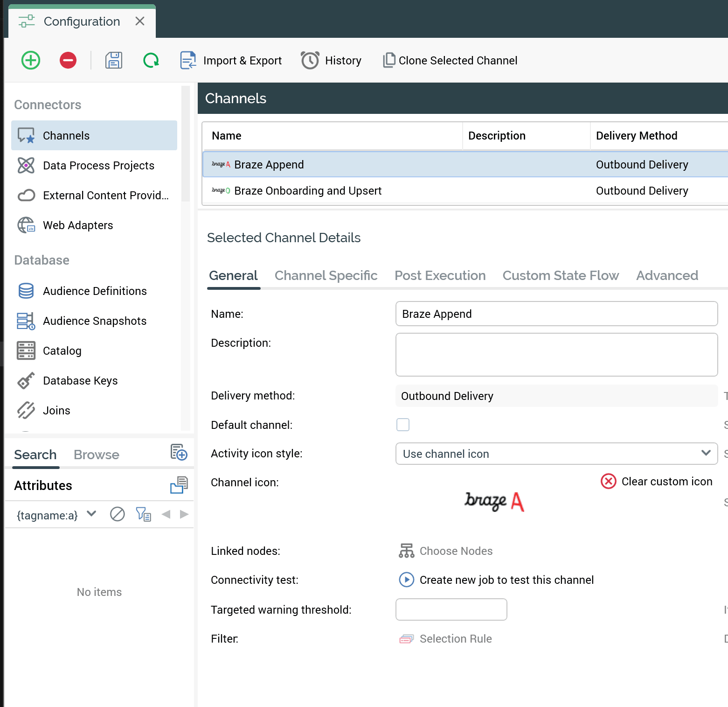Switch to the Browse tab
Screen dimensions: 728x707
(97, 455)
